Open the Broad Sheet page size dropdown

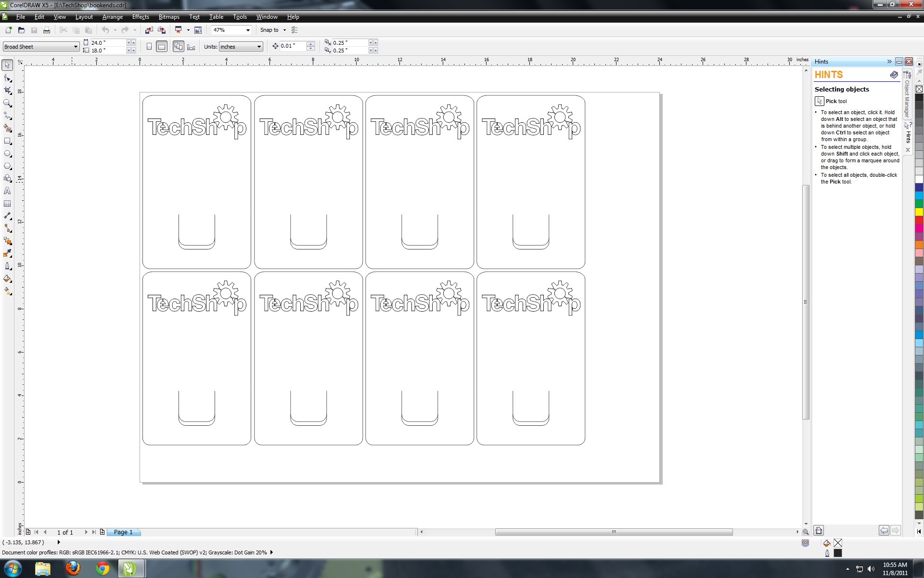pyautogui.click(x=76, y=47)
